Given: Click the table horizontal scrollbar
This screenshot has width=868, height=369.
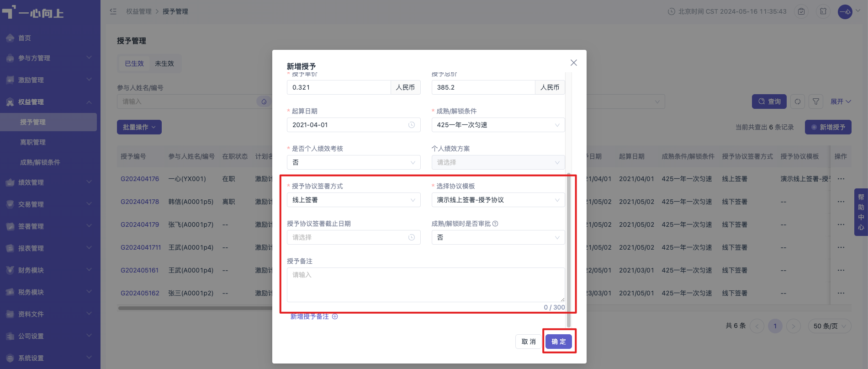Looking at the screenshot, I should [196, 308].
